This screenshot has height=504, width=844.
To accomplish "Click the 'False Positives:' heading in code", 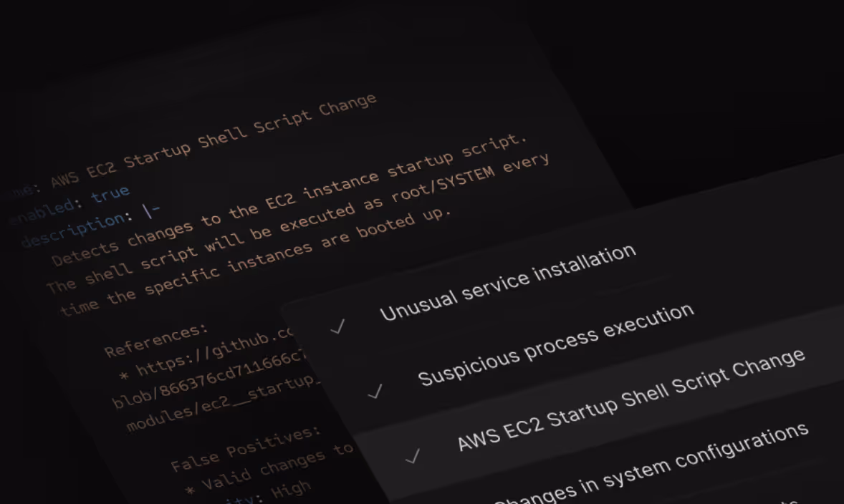I will click(x=246, y=449).
